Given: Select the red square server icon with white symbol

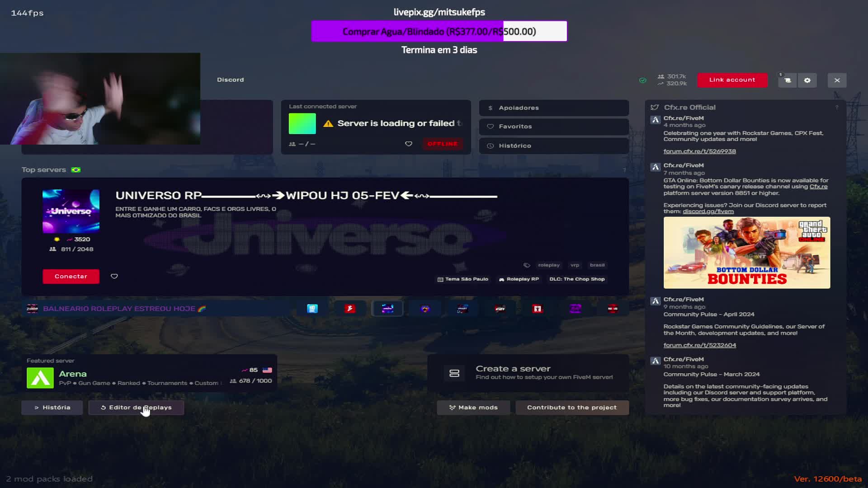Looking at the screenshot, I should [538, 309].
